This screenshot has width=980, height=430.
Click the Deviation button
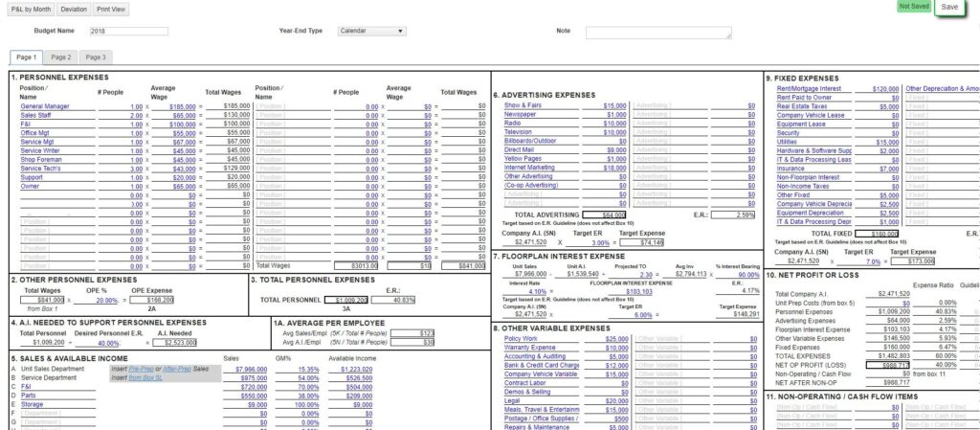(74, 10)
